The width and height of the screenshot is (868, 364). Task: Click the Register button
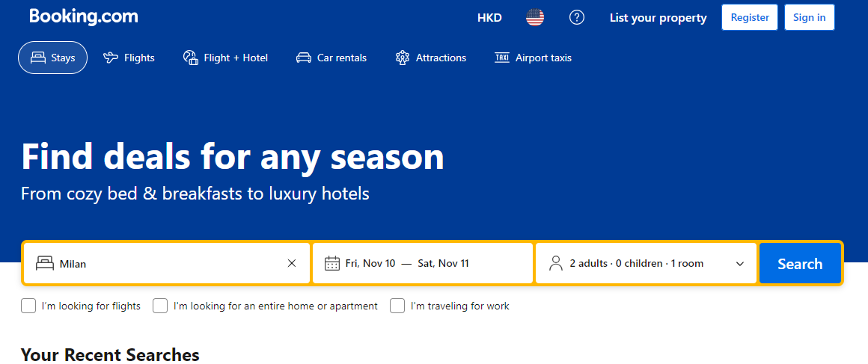750,17
